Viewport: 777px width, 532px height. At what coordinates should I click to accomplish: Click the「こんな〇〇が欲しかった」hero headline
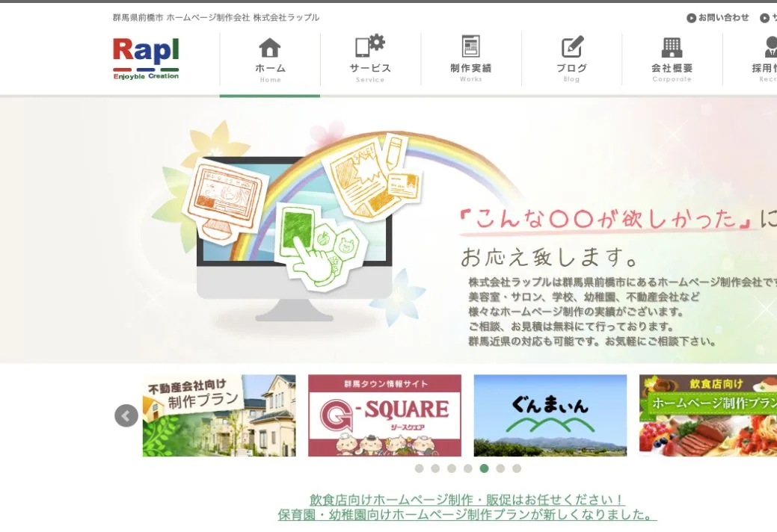point(607,219)
